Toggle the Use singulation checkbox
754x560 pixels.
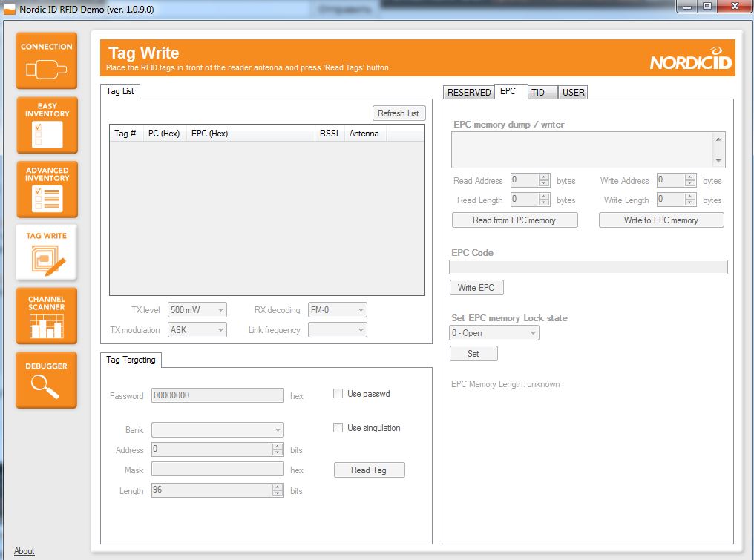coord(338,428)
